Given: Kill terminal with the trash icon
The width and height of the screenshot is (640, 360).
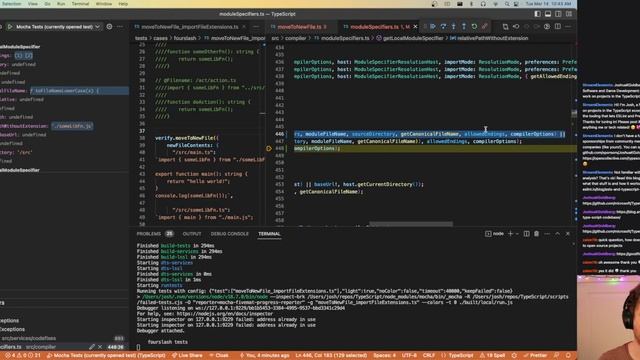Looking at the screenshot, I should pos(536,234).
